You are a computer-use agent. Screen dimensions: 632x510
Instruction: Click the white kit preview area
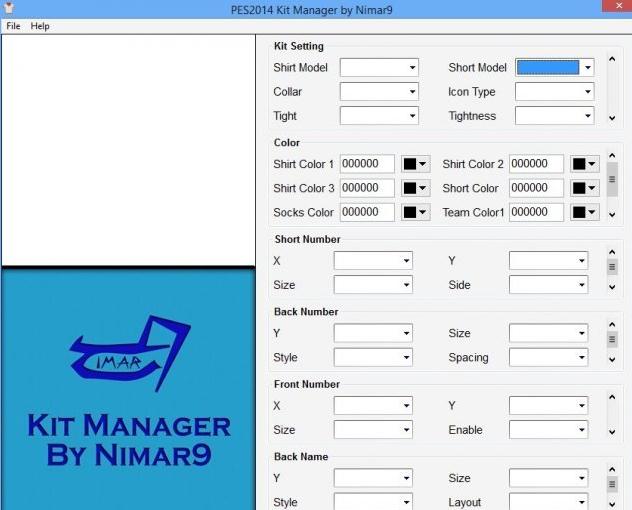(x=129, y=150)
